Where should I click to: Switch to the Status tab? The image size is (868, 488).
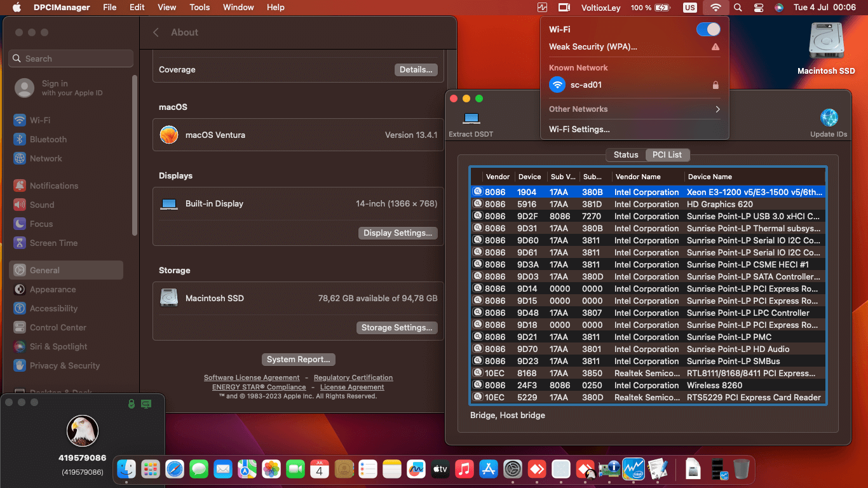pyautogui.click(x=625, y=155)
